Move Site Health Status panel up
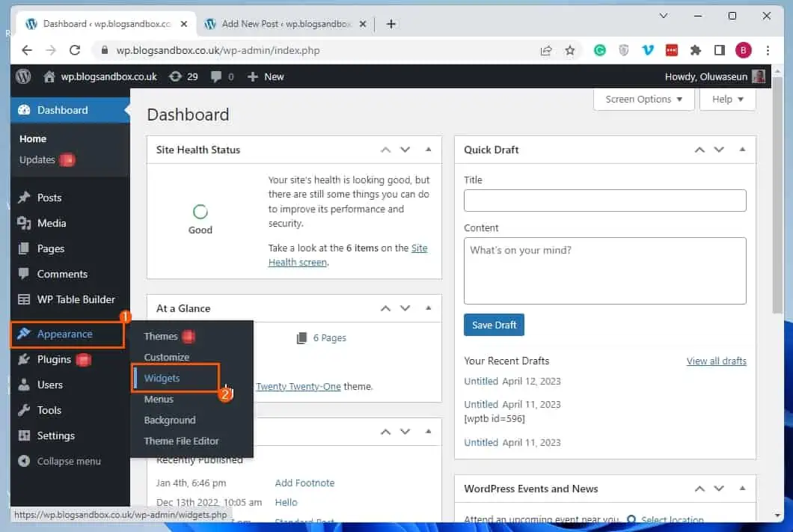 (385, 150)
